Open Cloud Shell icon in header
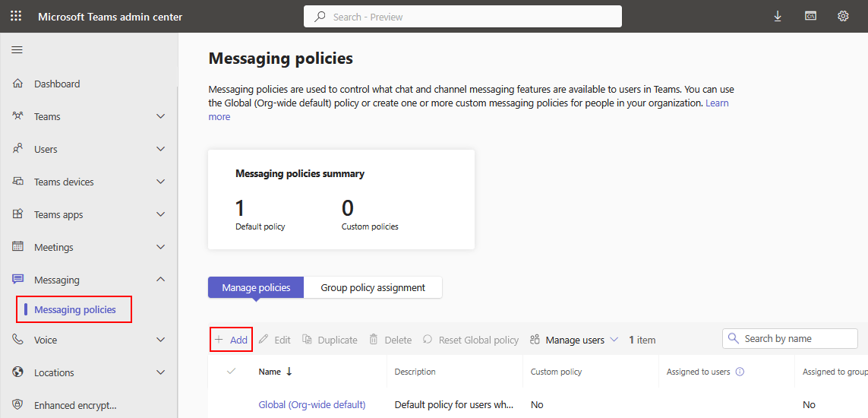 click(810, 16)
